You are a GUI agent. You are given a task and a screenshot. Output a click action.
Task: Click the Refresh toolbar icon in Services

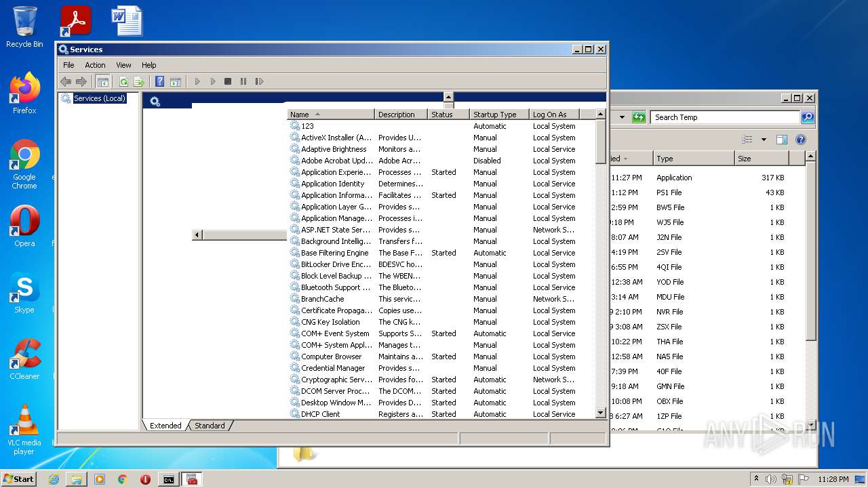(123, 81)
